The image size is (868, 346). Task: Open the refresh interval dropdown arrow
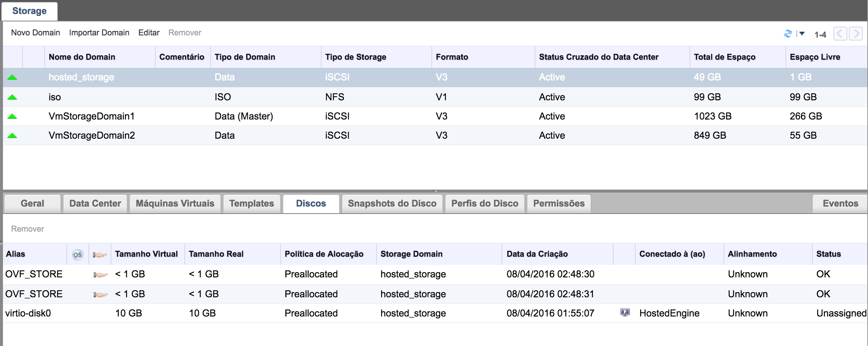point(802,34)
